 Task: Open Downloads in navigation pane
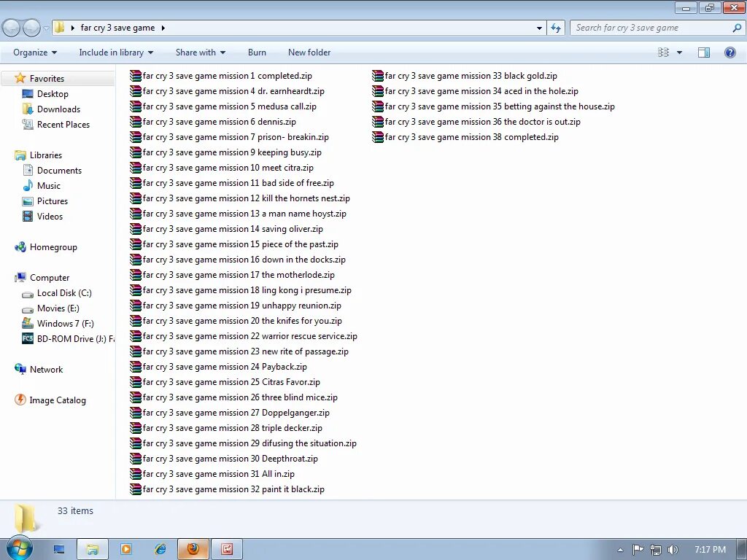(58, 109)
